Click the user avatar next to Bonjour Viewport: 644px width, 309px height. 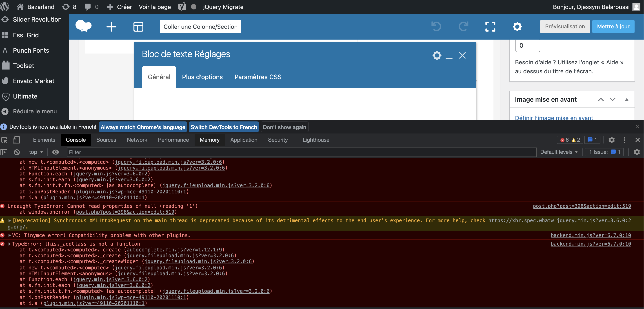[636, 7]
